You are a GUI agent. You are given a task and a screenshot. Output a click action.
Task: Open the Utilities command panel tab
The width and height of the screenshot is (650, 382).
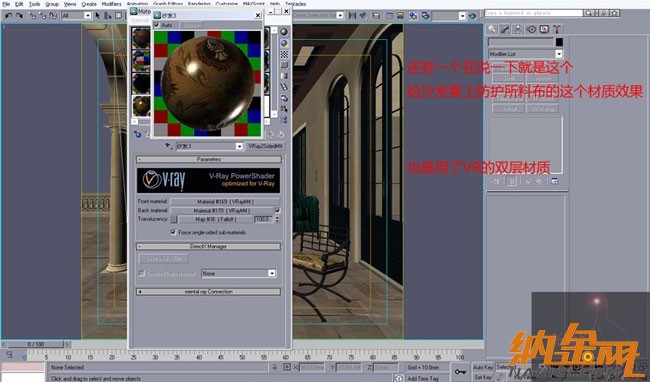[557, 29]
